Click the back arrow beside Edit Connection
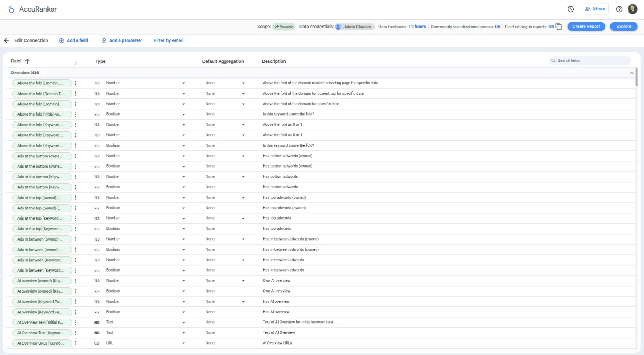644x355 pixels. coord(6,40)
